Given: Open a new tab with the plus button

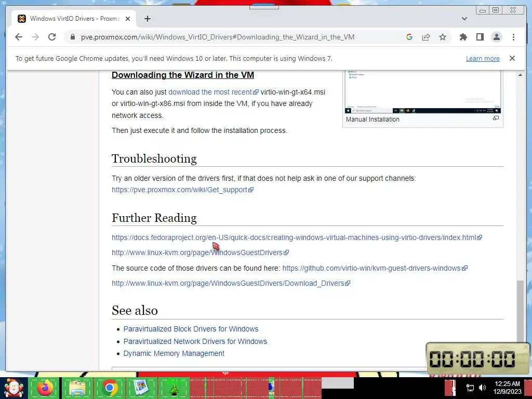Looking at the screenshot, I should [x=147, y=19].
